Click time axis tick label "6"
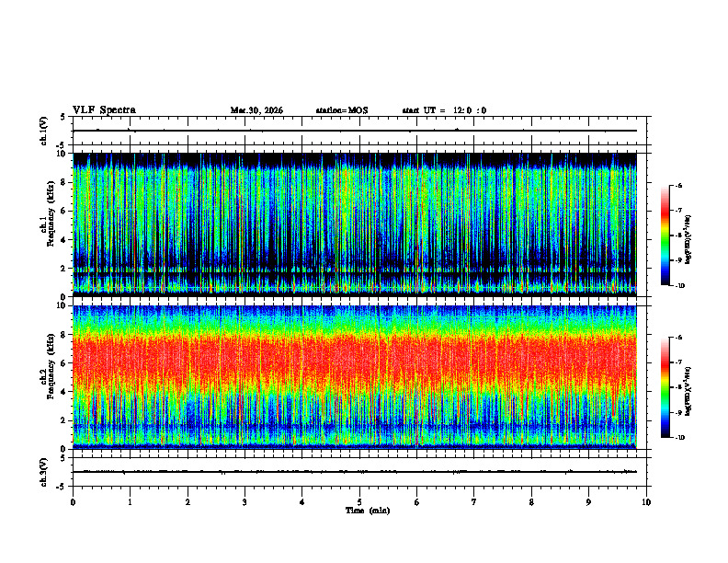728x563 pixels. click(417, 502)
